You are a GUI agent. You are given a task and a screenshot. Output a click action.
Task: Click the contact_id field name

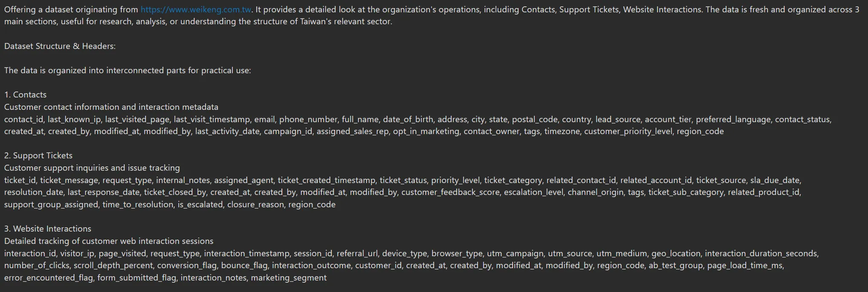coord(24,119)
